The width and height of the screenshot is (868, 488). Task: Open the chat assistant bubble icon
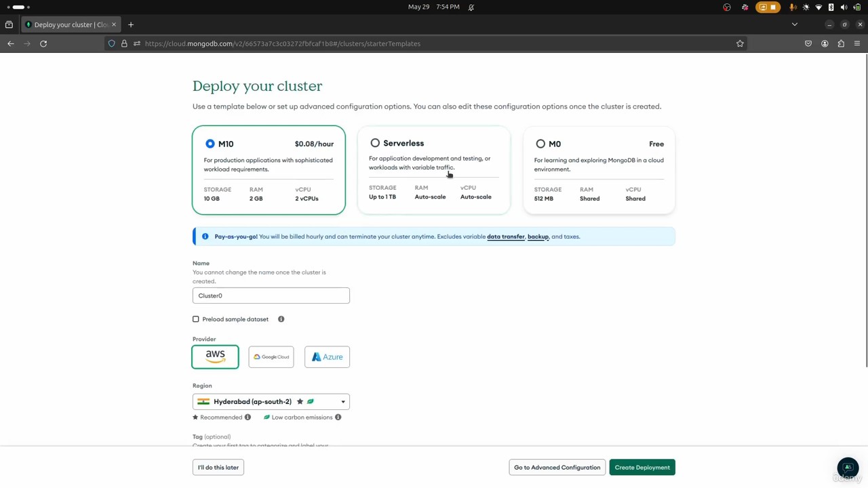848,468
